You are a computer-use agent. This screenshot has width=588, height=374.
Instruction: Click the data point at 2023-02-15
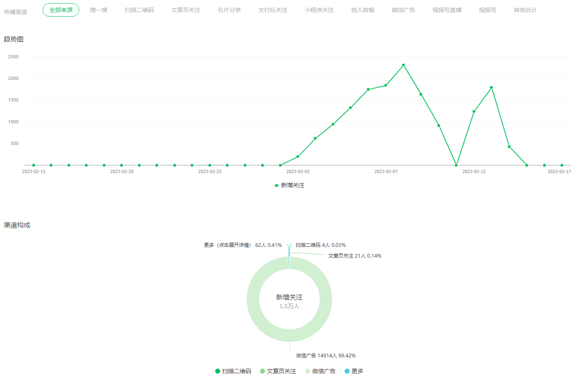(x=34, y=165)
